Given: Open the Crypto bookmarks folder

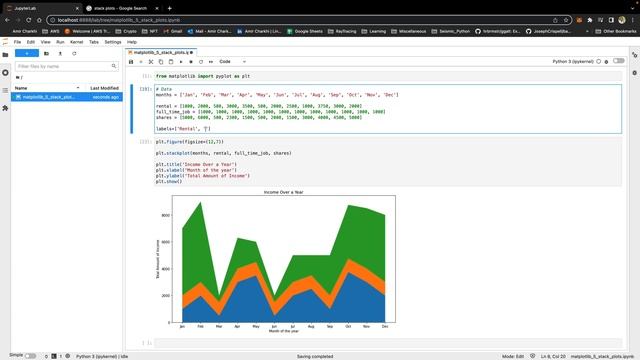Looking at the screenshot, I should click(126, 31).
